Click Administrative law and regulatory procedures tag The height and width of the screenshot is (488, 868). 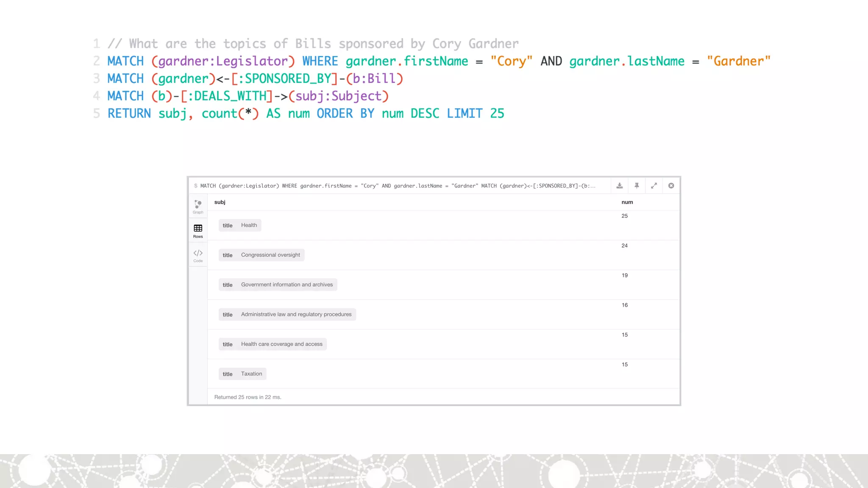pos(287,314)
